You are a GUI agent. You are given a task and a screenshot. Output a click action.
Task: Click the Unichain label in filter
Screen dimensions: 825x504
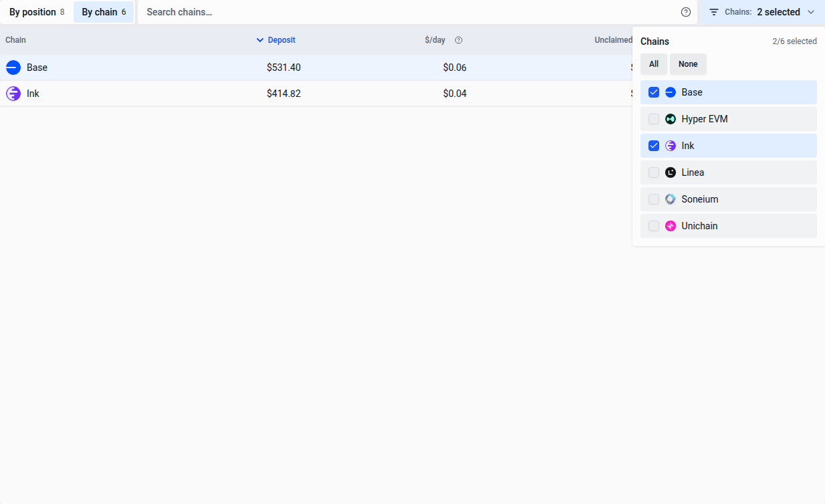[x=699, y=226]
